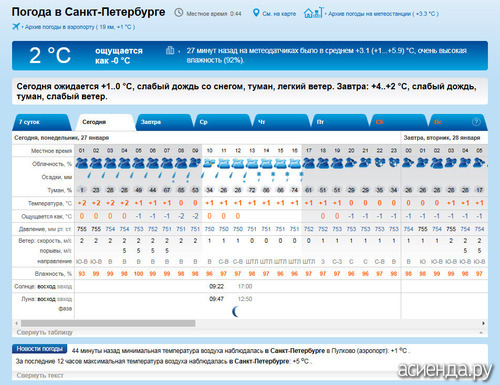Click the cloudiness icon for hour 09
Screen dimensions: 500x385
tap(195, 163)
